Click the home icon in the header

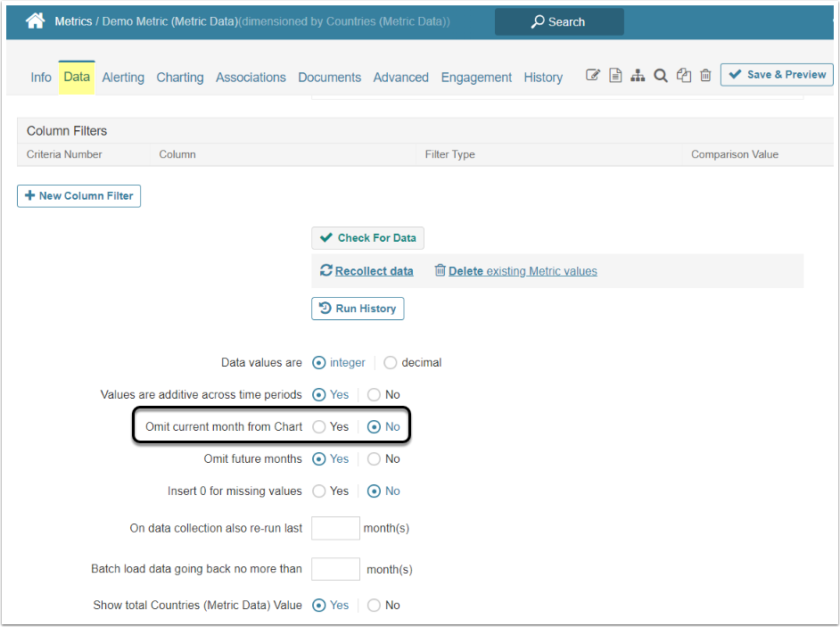(35, 21)
